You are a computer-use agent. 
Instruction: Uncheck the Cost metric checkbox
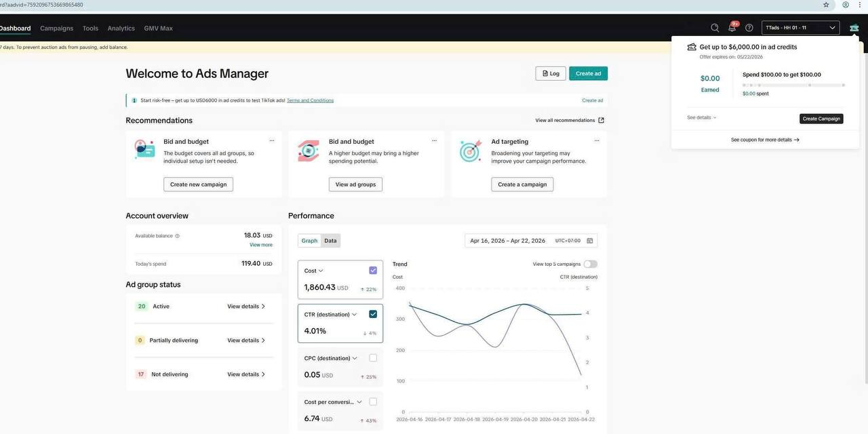373,271
